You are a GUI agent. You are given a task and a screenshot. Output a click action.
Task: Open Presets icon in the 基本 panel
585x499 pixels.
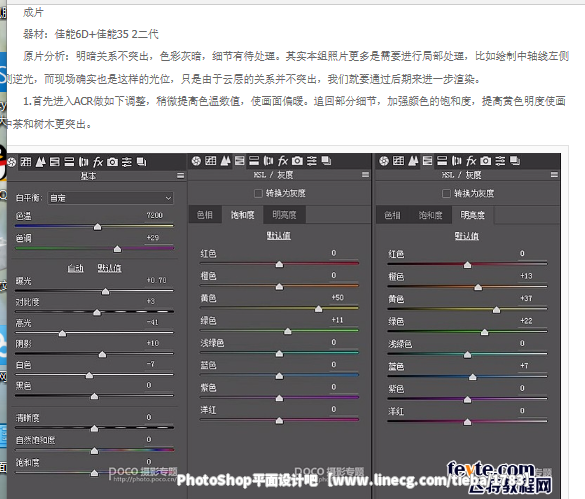[x=127, y=162]
